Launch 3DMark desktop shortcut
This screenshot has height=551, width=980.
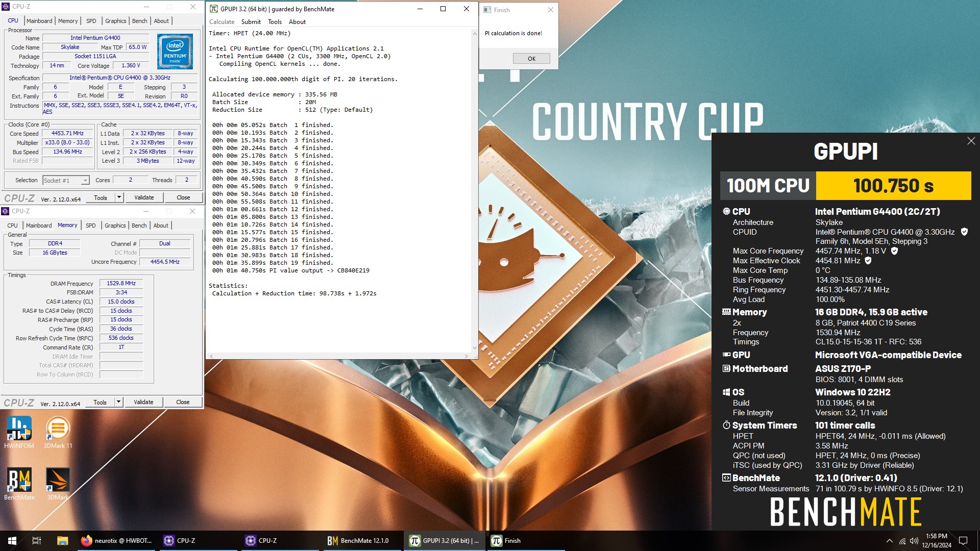(58, 484)
